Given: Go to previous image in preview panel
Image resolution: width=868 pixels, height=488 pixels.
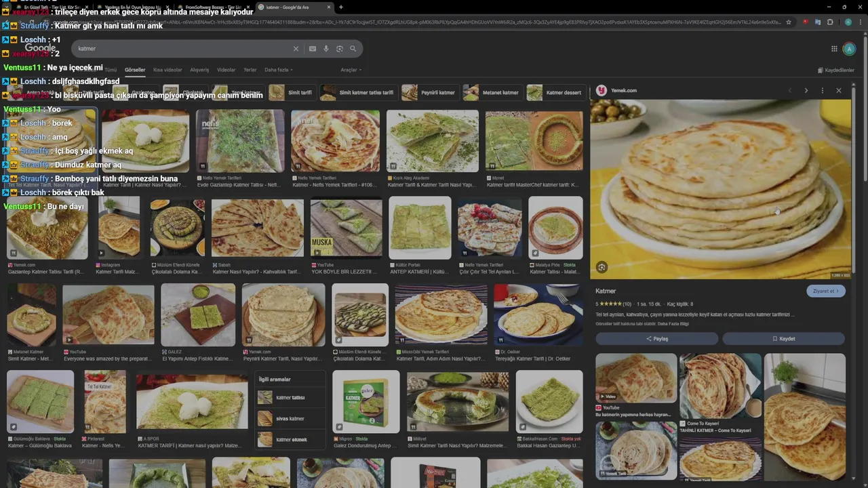Looking at the screenshot, I should coord(789,90).
